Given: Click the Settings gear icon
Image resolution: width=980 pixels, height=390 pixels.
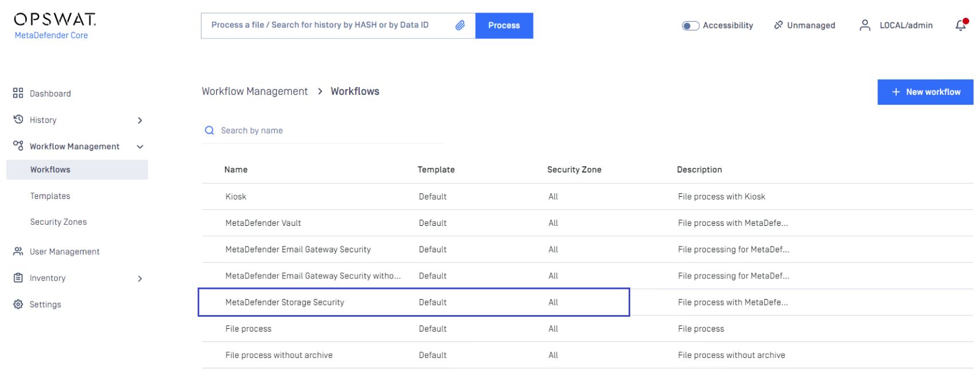Looking at the screenshot, I should 18,304.
